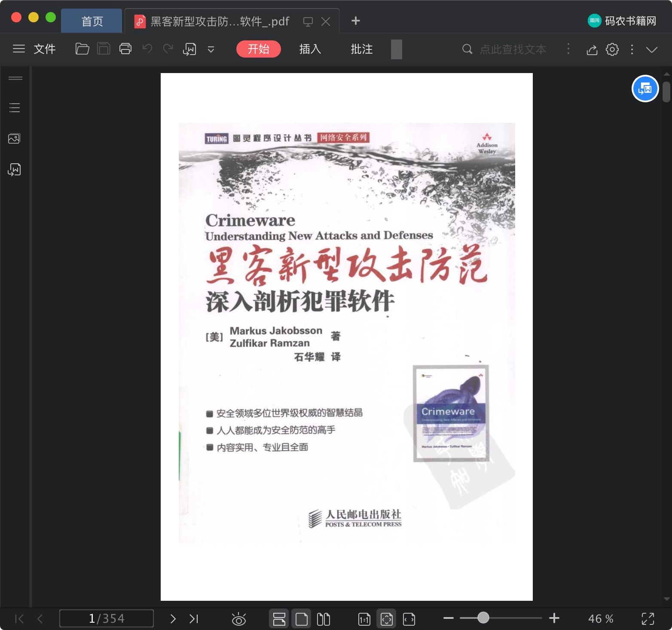Select fit width zoom option
This screenshot has width=672, height=630.
(409, 619)
